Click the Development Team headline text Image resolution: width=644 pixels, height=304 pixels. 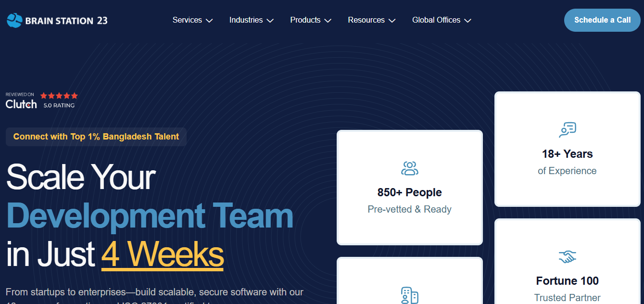(x=150, y=216)
